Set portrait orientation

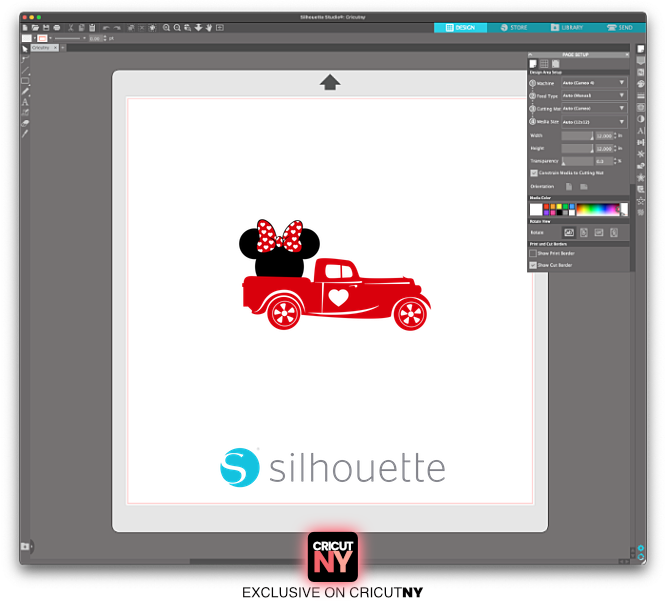[569, 187]
